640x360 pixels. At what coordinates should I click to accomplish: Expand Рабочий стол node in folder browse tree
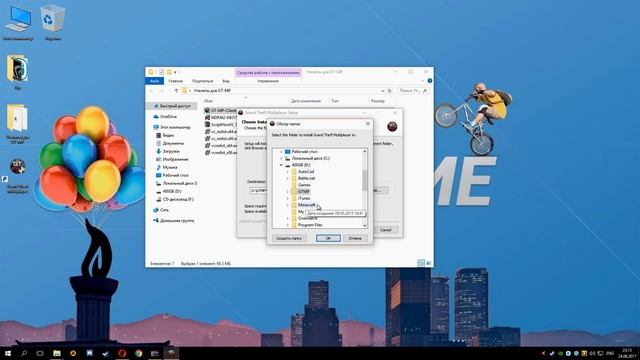pyautogui.click(x=281, y=152)
